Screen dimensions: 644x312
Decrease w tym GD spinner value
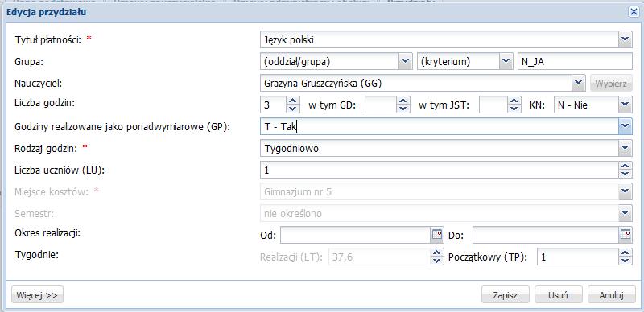[x=403, y=109]
